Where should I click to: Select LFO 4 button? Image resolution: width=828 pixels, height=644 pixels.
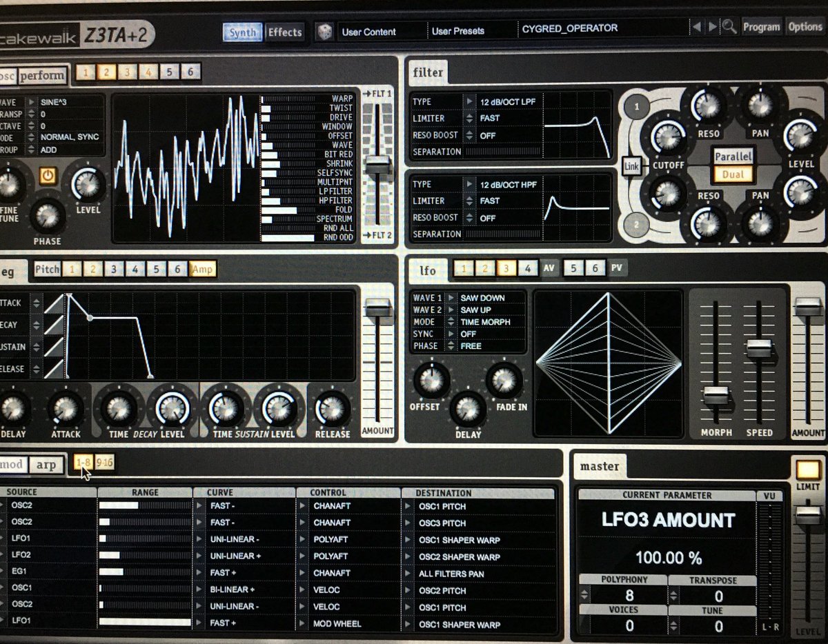(527, 270)
